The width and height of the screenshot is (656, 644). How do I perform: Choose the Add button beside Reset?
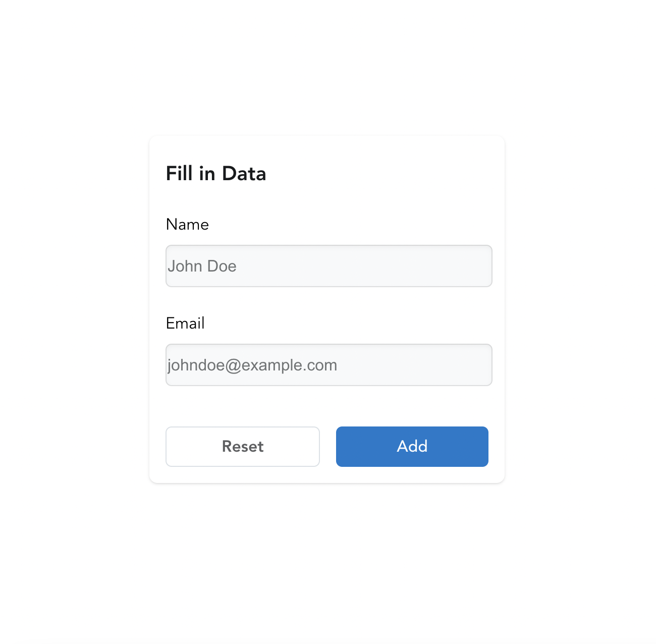coord(412,447)
